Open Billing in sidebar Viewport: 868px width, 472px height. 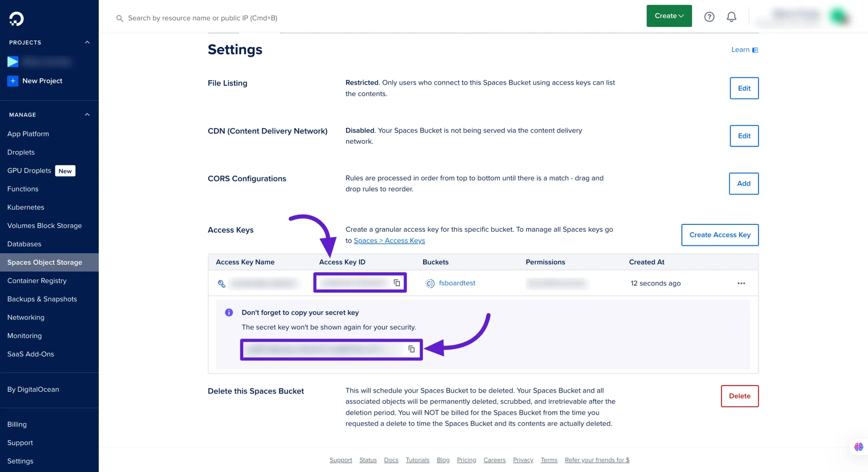[x=17, y=424]
